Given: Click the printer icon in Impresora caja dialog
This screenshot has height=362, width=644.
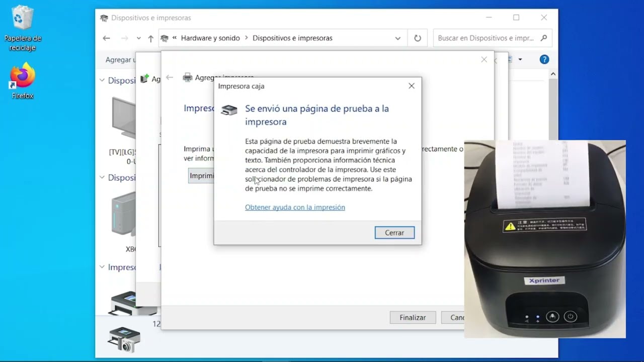Looking at the screenshot, I should pyautogui.click(x=229, y=110).
